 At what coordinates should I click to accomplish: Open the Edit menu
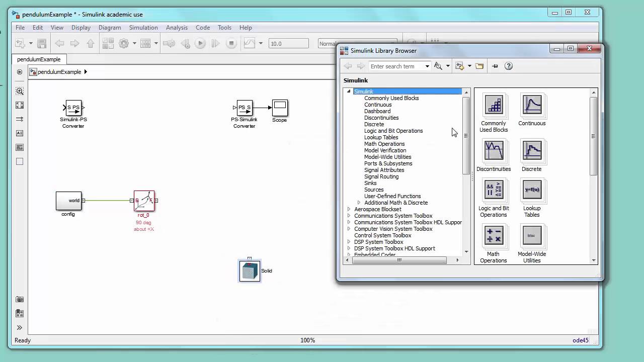(x=38, y=28)
